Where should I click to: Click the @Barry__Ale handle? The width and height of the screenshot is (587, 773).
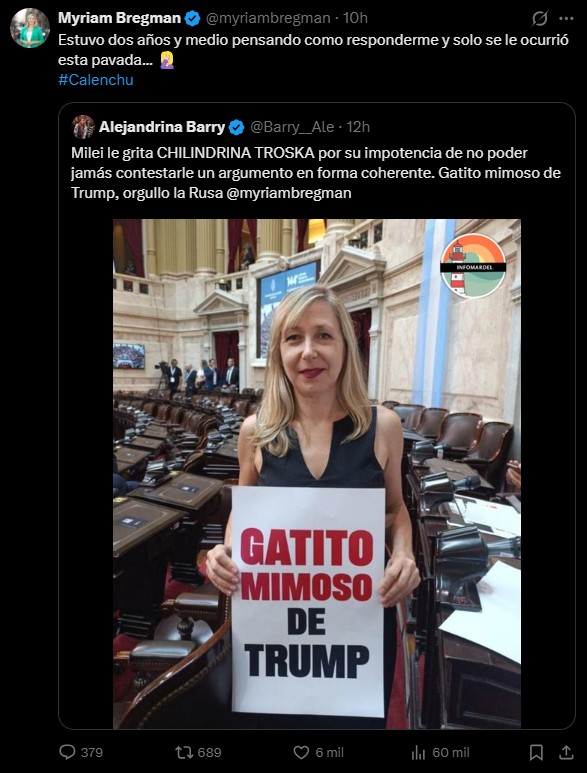tap(292, 127)
